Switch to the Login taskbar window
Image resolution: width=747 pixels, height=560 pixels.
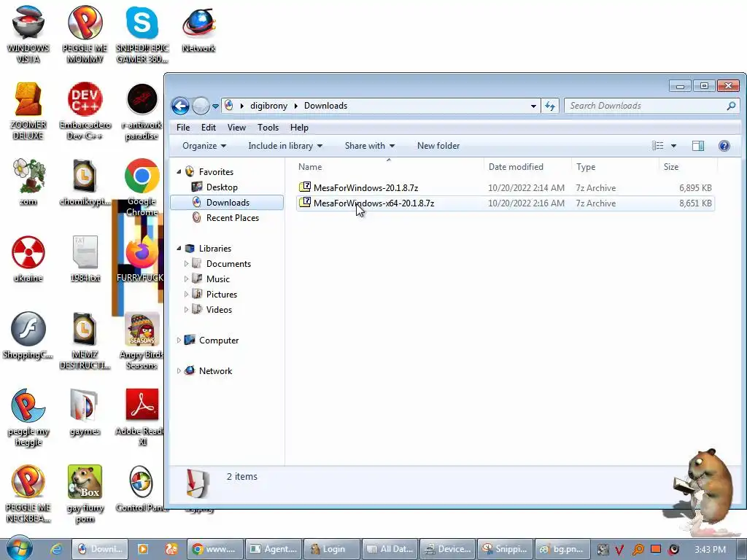click(331, 549)
